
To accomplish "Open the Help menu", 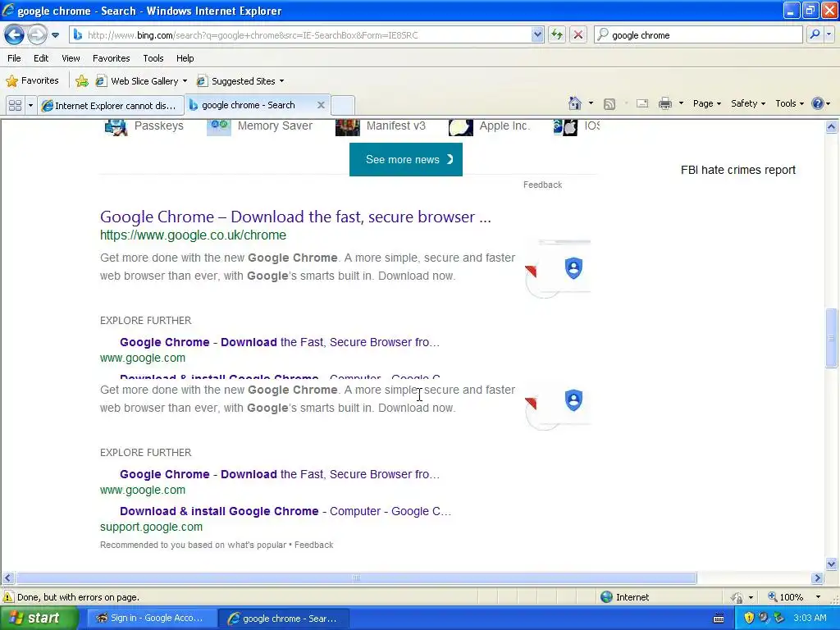I will pos(185,58).
